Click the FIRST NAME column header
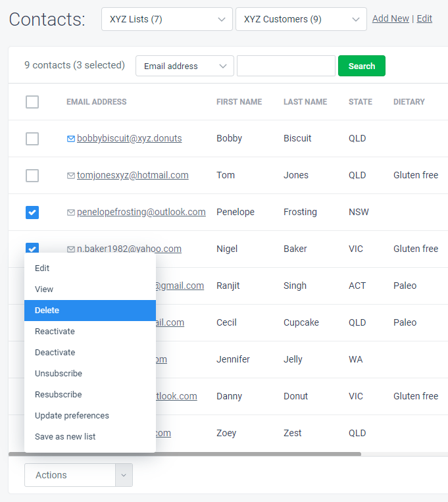The width and height of the screenshot is (448, 502). pyautogui.click(x=239, y=102)
